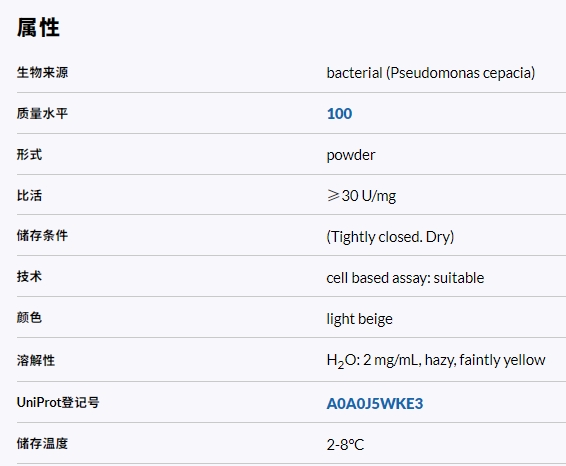Click the 属性 section heading
Screen dimensions: 566x466
(38, 28)
